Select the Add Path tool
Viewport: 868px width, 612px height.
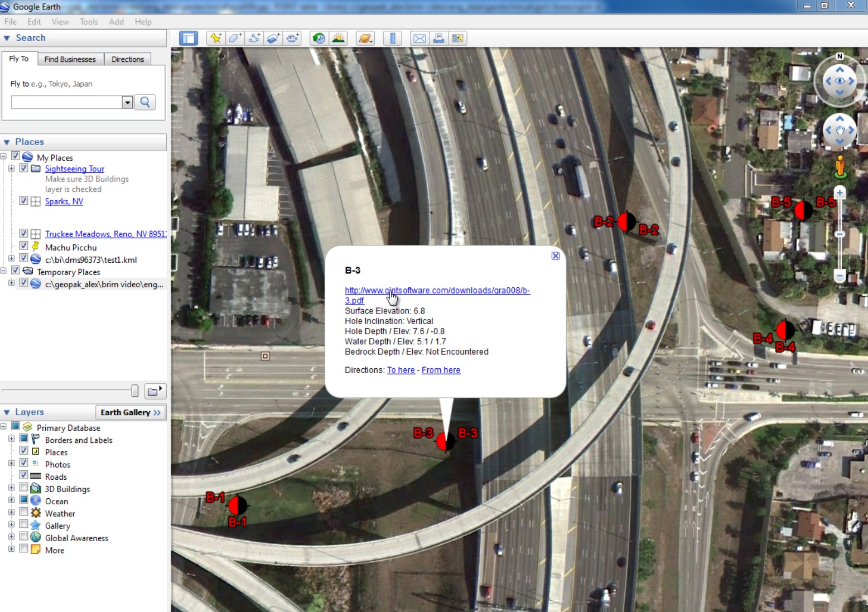pyautogui.click(x=254, y=38)
